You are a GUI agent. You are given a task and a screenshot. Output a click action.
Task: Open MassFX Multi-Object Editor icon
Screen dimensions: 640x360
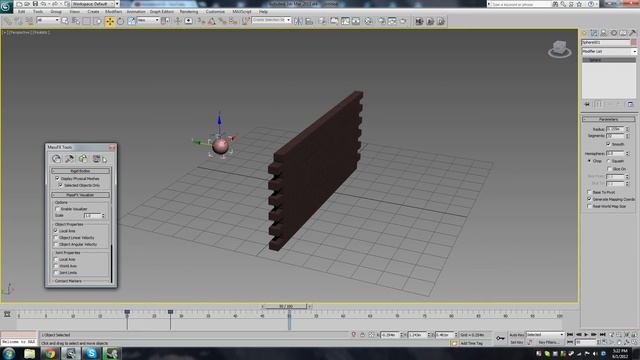tap(83, 159)
